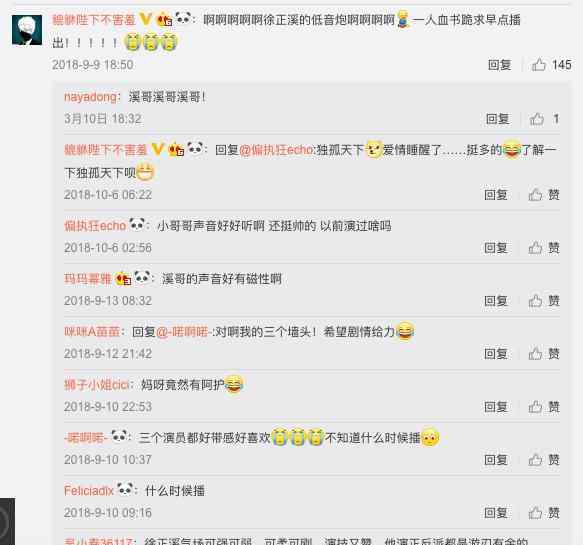Like the Feliciadlx comment
The image size is (583, 545).
(x=544, y=513)
